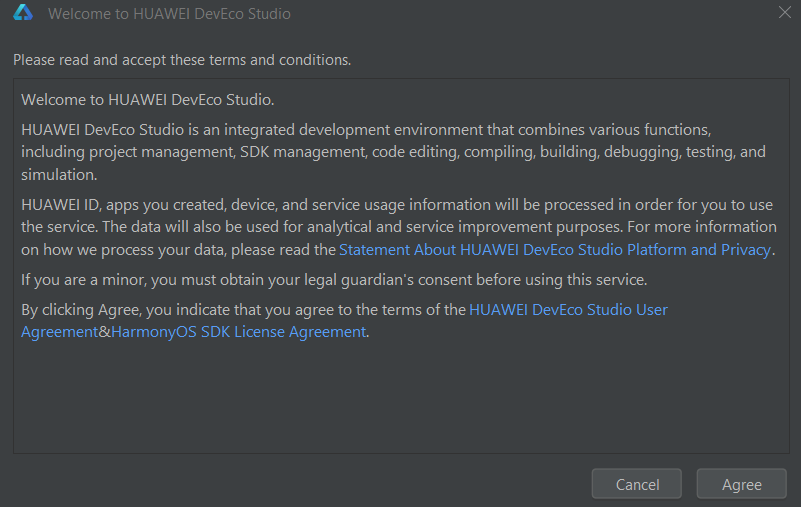801x507 pixels.
Task: Click the 'Welcome to HUAWEI DevEco Studio.' first paragraph
Action: click(148, 100)
